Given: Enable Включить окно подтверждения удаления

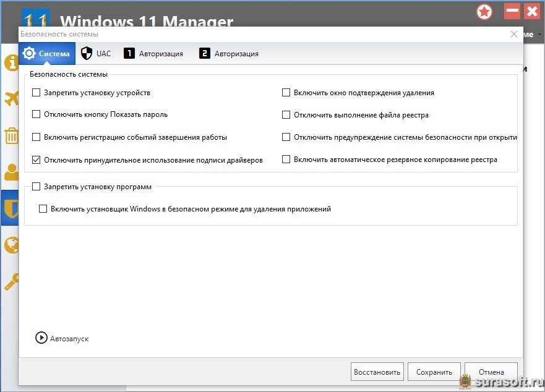Looking at the screenshot, I should tap(286, 93).
